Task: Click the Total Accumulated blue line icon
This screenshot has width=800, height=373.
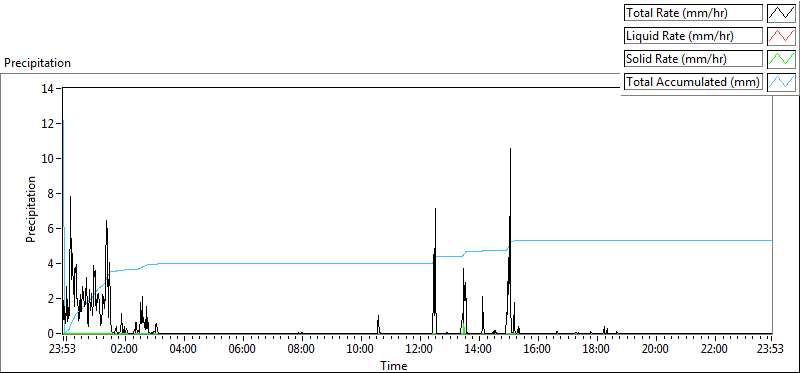Action: [x=782, y=82]
